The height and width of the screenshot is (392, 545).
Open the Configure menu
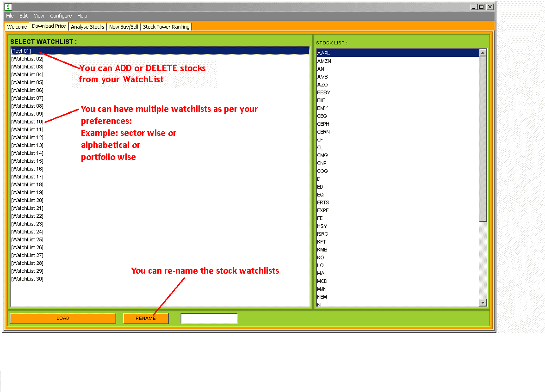[61, 16]
